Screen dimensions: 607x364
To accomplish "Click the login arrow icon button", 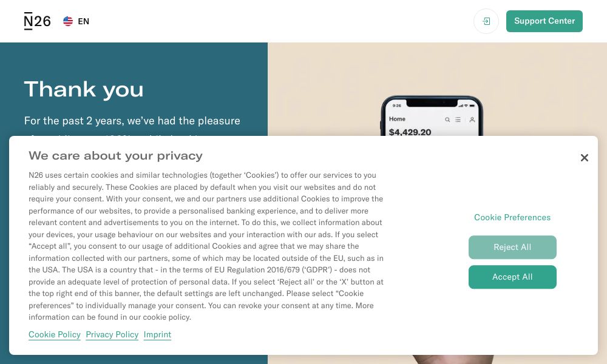I will [486, 21].
